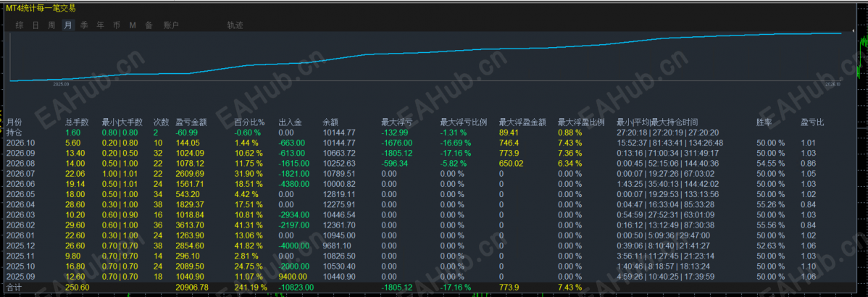Click the 最大浮亏 column header
This screenshot has width=868, height=297.
click(x=397, y=122)
